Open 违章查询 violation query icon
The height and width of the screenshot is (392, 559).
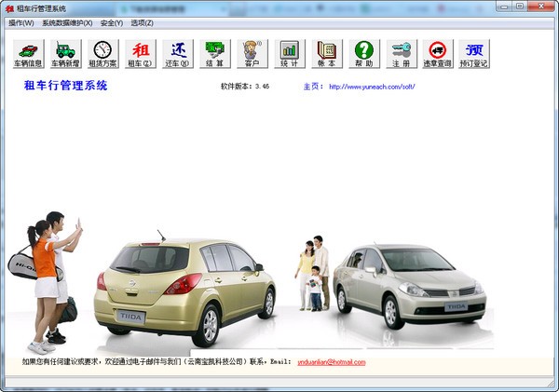click(437, 54)
